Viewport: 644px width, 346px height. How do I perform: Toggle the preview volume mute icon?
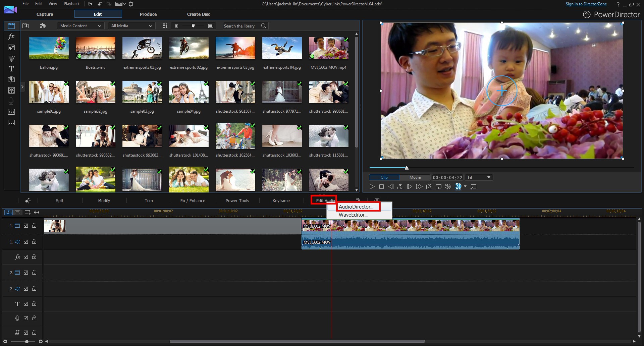447,187
